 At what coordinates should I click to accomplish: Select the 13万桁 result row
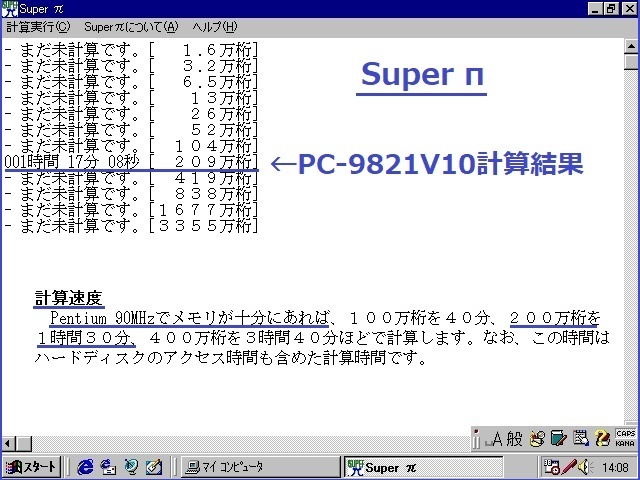click(131, 98)
